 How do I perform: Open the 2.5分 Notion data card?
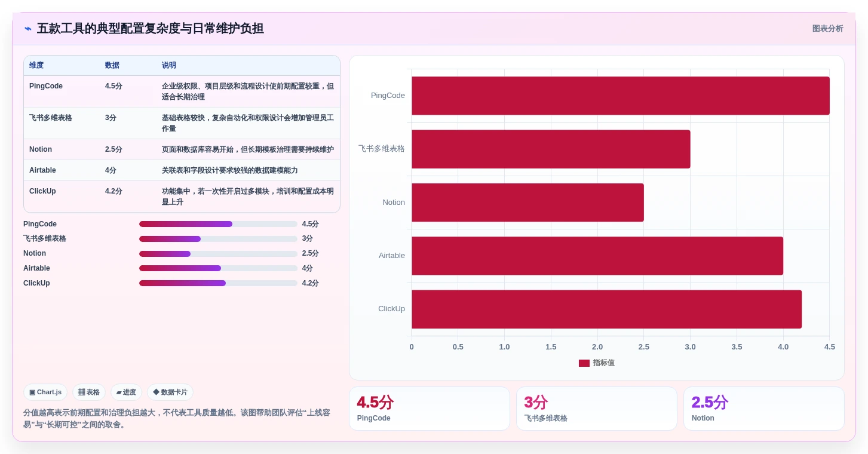pos(764,409)
